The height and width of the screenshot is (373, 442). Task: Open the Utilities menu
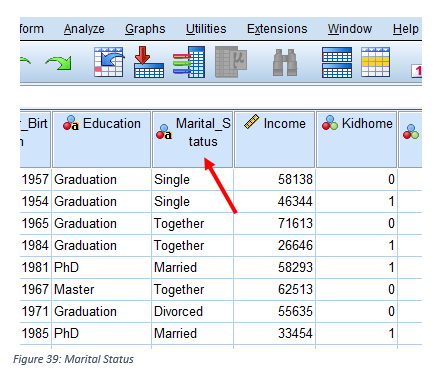[206, 29]
